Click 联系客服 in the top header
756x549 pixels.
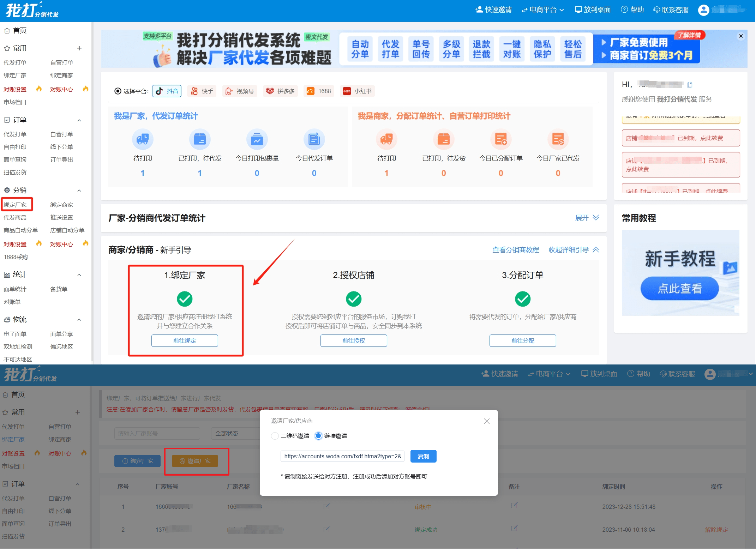pyautogui.click(x=671, y=10)
